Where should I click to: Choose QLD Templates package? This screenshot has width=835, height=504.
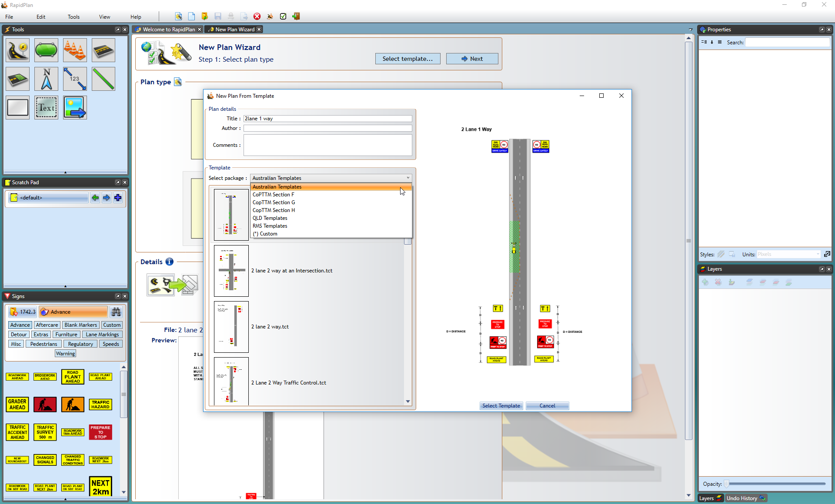tap(331, 218)
